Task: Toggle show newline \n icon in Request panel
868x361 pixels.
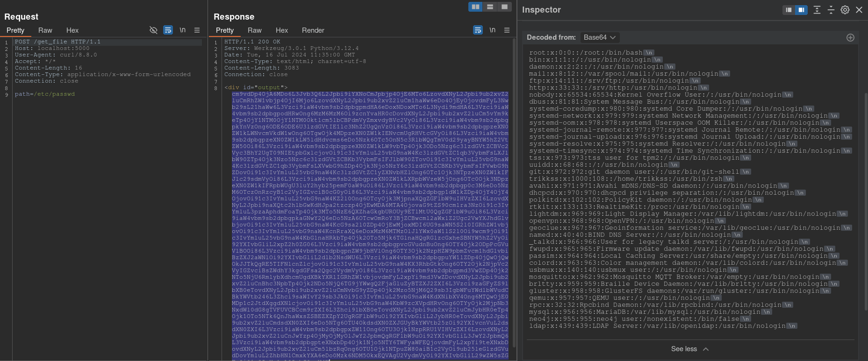Action: coord(183,30)
